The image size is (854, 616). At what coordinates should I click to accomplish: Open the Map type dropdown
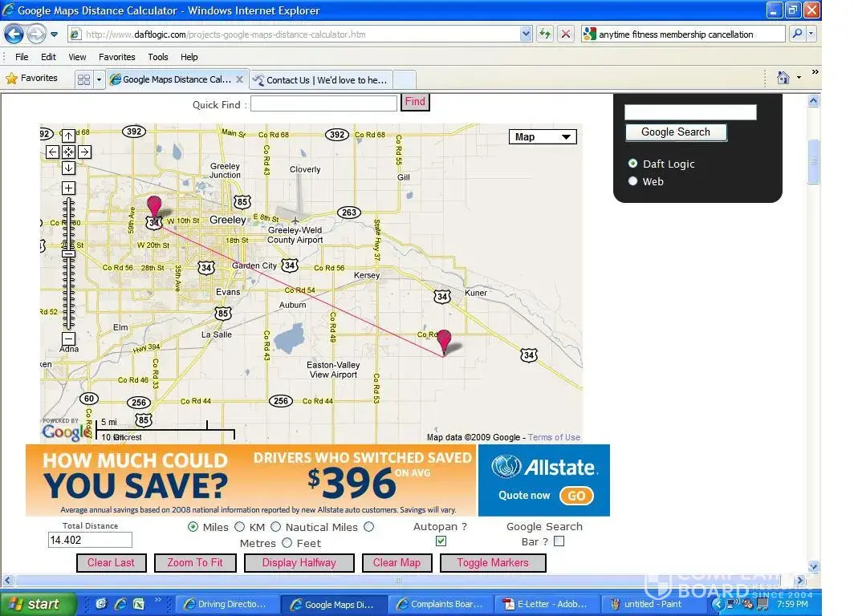[x=543, y=137]
